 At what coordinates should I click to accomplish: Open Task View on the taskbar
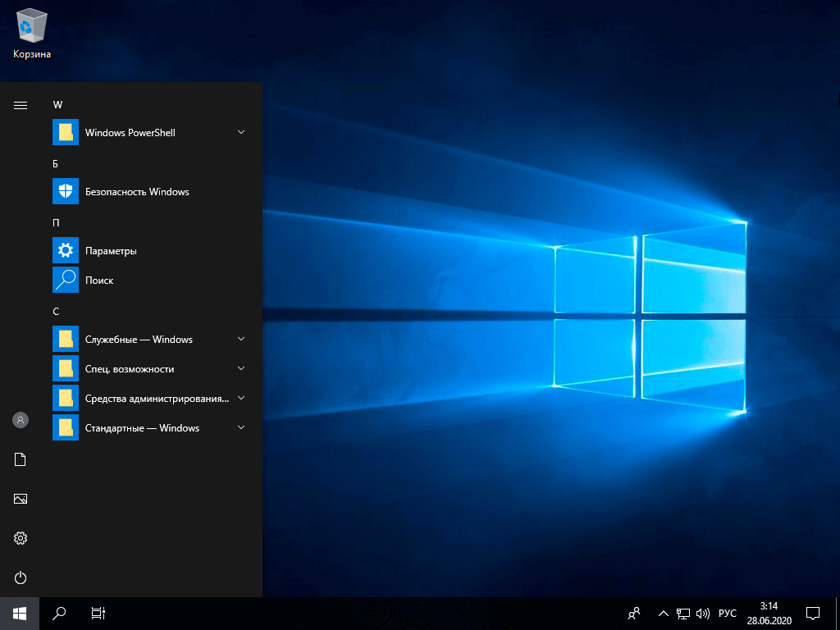click(x=98, y=613)
